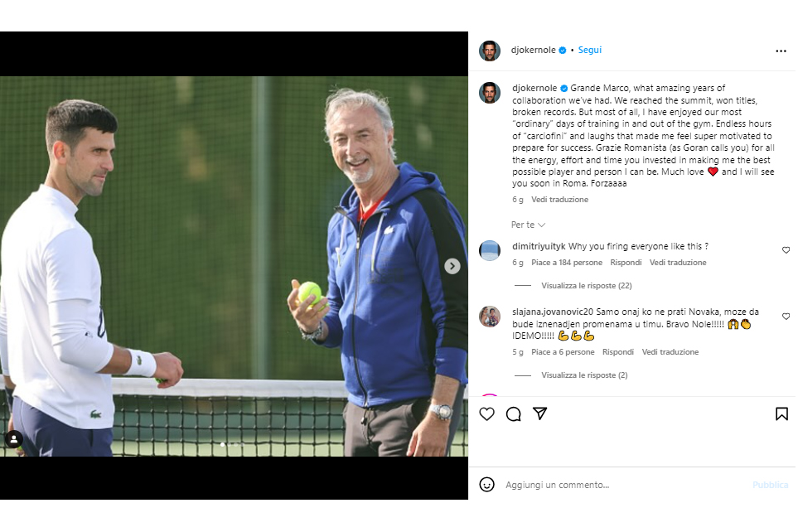Open slajana.jovanovic20's profile picture avatar
Viewport: 798px width, 532px height.
click(x=490, y=317)
